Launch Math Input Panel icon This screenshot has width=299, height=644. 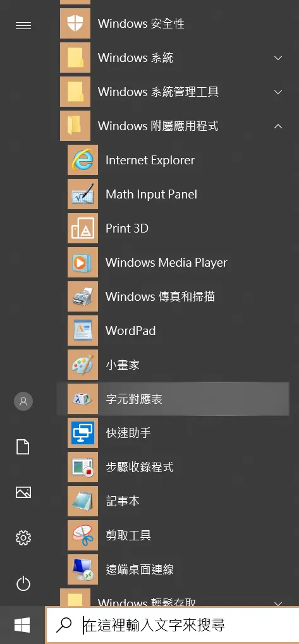tap(83, 194)
